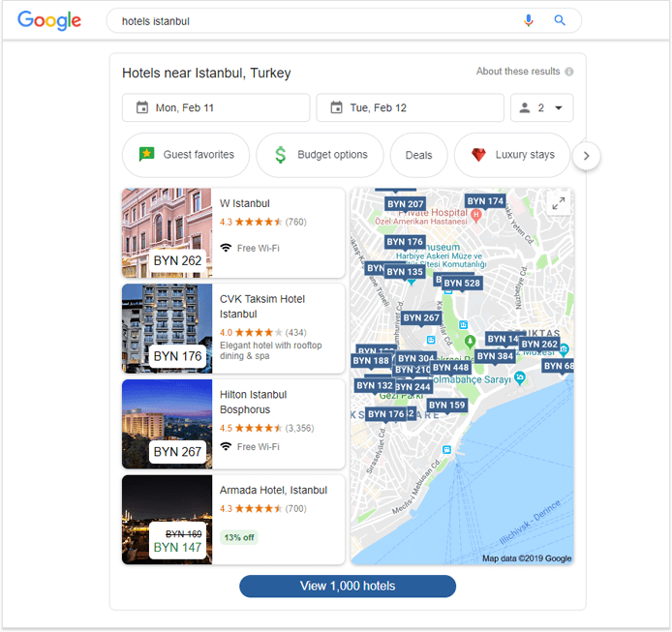Click the BYN 147 discounted price

[177, 548]
